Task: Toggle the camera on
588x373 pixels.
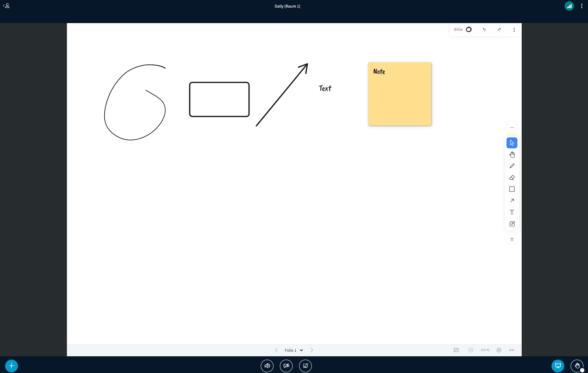Action: coord(286,366)
